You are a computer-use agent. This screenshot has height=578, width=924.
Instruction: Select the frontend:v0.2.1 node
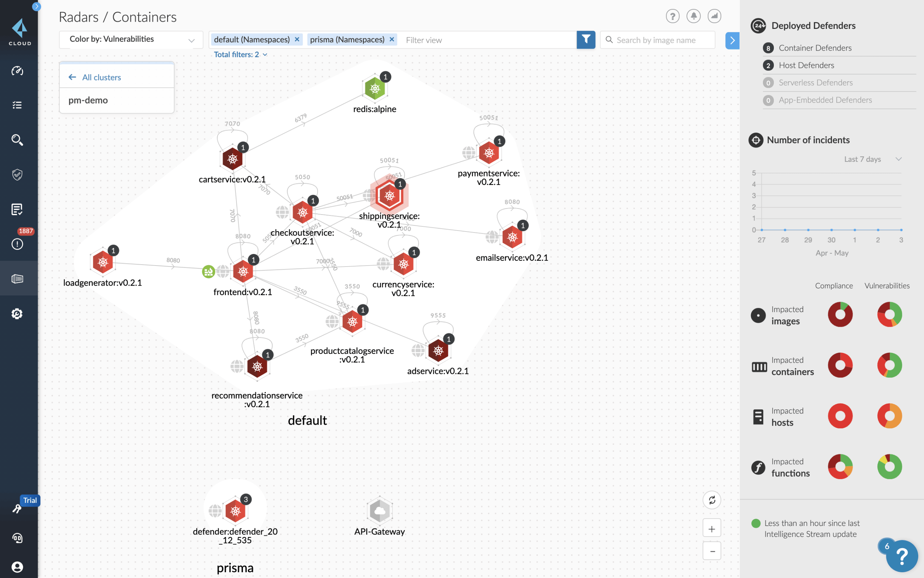(243, 271)
